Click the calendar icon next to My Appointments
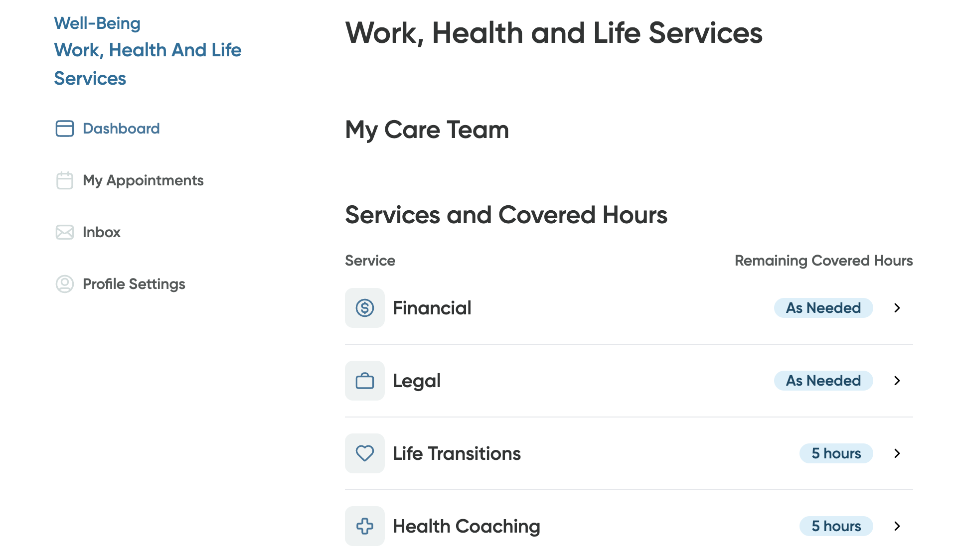Screen dimensions: 955x560 click(x=64, y=180)
